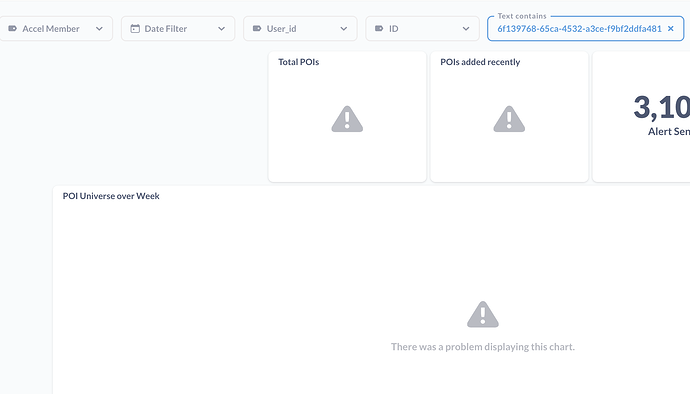The image size is (690, 394).
Task: Click the chevron arrow in Date Filter
Action: click(221, 29)
